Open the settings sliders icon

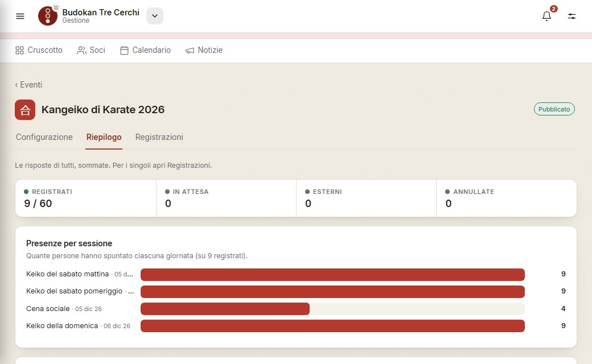[x=572, y=16]
